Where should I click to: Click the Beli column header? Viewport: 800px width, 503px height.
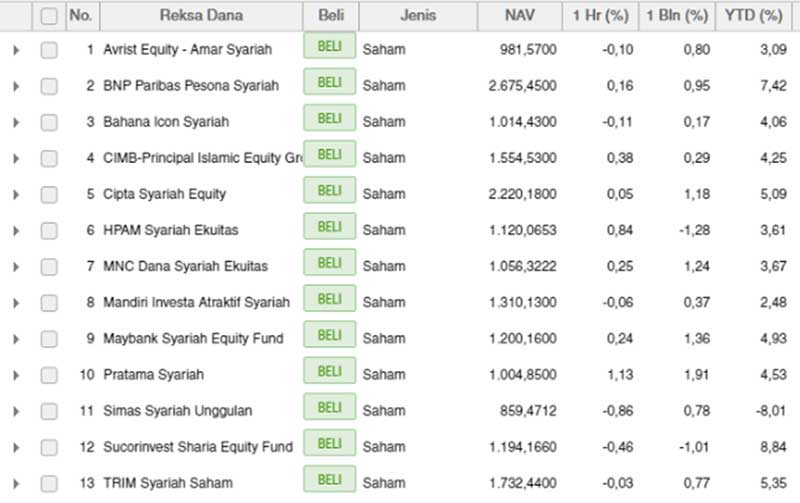[x=331, y=15]
